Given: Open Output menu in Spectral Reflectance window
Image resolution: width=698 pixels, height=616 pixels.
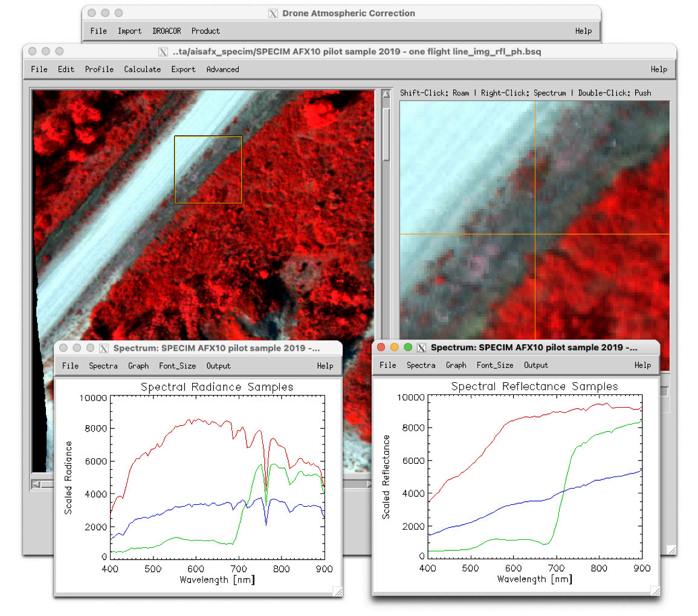Looking at the screenshot, I should pyautogui.click(x=536, y=365).
